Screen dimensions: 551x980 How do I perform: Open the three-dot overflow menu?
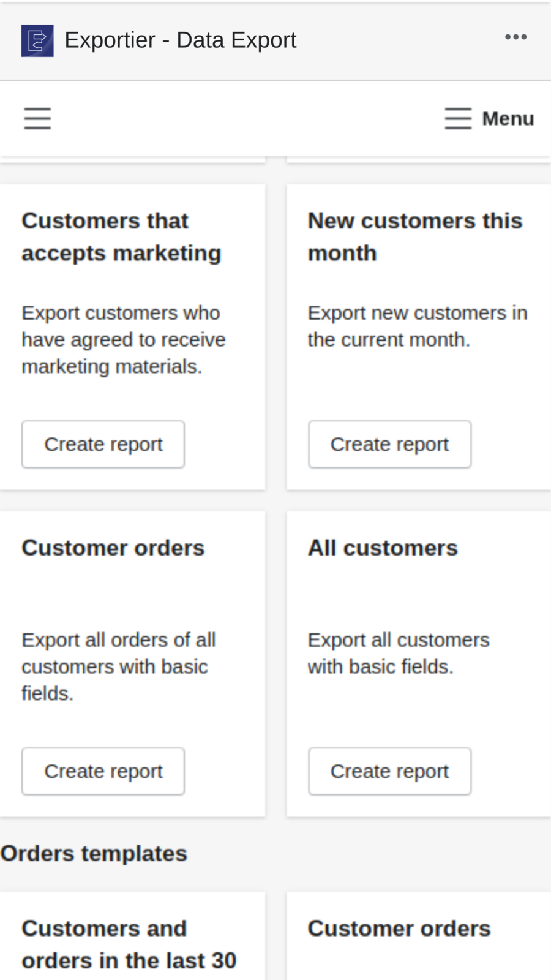pos(517,37)
